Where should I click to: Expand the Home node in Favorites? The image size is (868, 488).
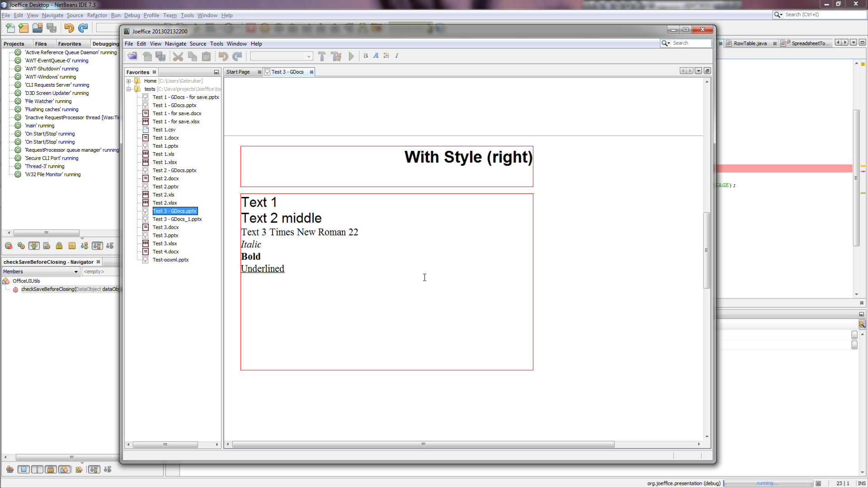[129, 81]
